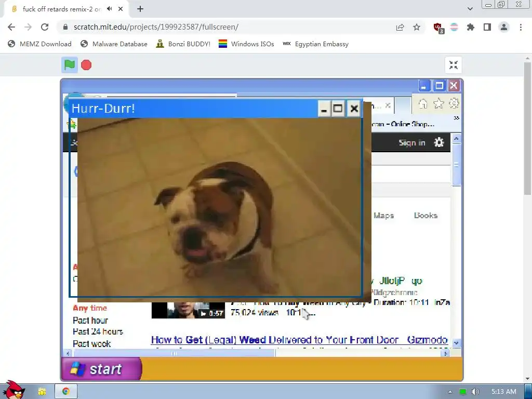The image size is (532, 399).
Task: Choose the Past 24 hours filter
Action: point(98,331)
